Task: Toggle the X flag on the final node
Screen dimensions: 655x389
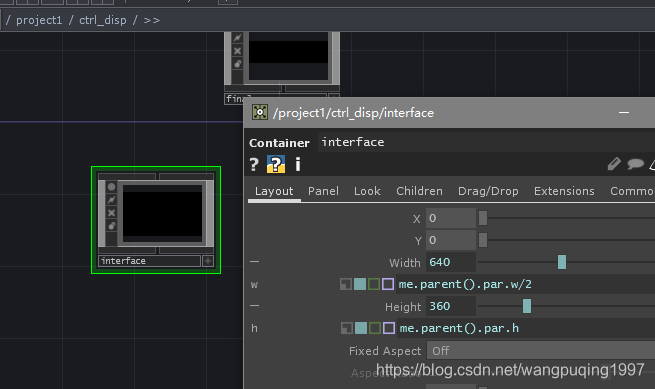Action: coord(237,51)
